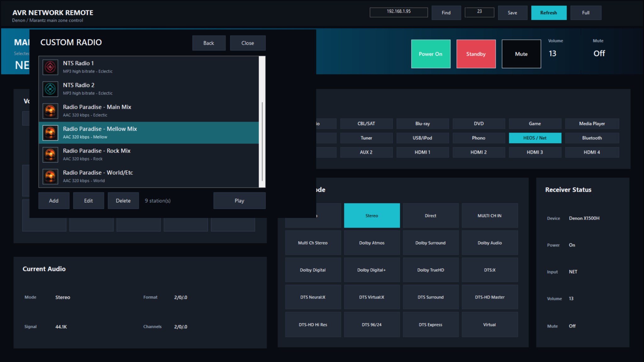
Task: Click the NTS Radio 2 station icon
Action: point(50,89)
